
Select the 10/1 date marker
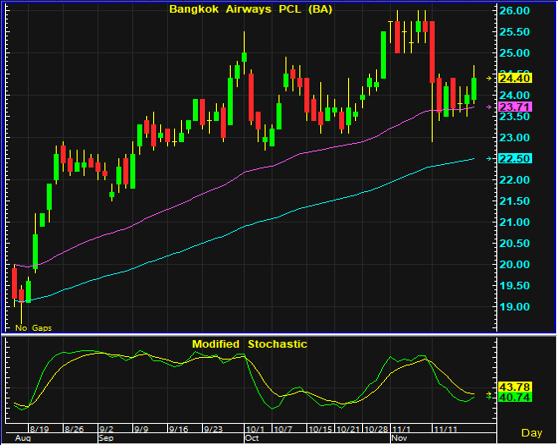click(x=255, y=429)
